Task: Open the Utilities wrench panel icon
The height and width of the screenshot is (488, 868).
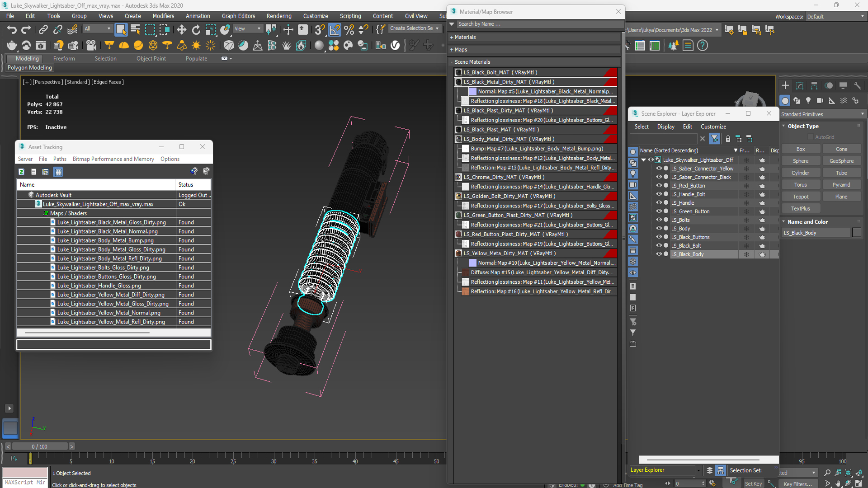Action: (857, 85)
